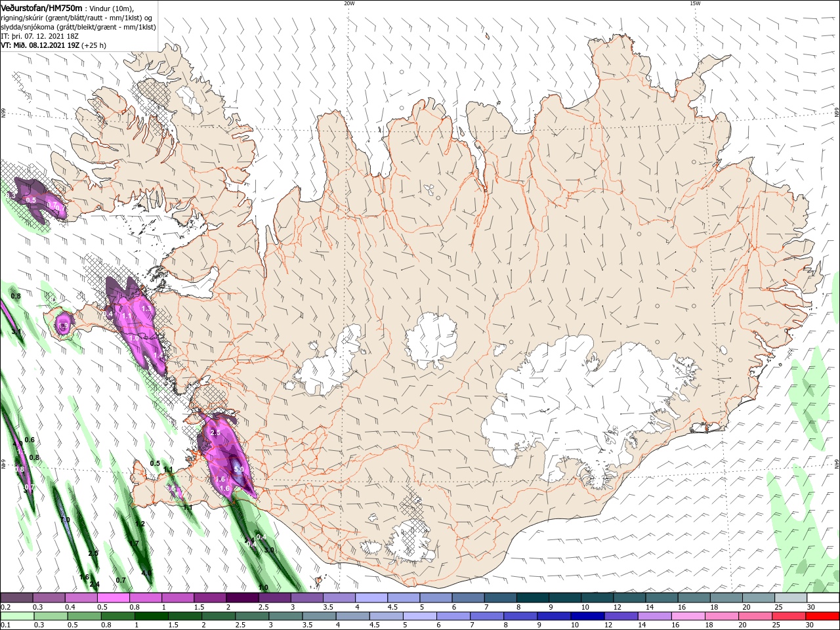Pick leftmost dark mauve swatch above 0.2

pos(16,598)
